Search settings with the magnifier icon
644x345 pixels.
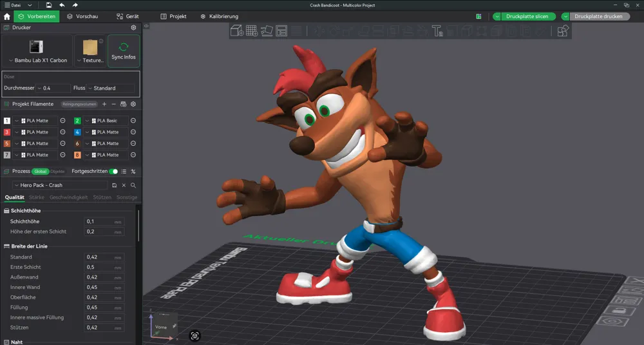[x=133, y=186]
